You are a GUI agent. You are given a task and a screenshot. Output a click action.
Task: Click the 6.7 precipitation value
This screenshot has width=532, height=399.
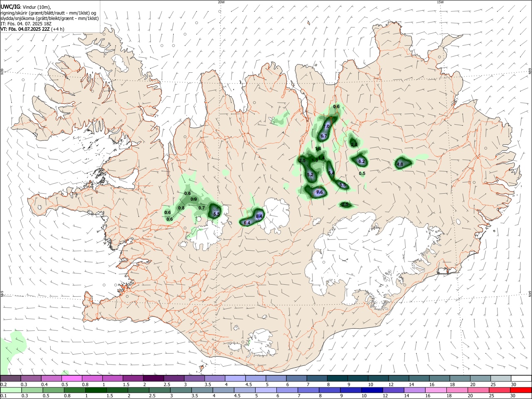(325, 136)
